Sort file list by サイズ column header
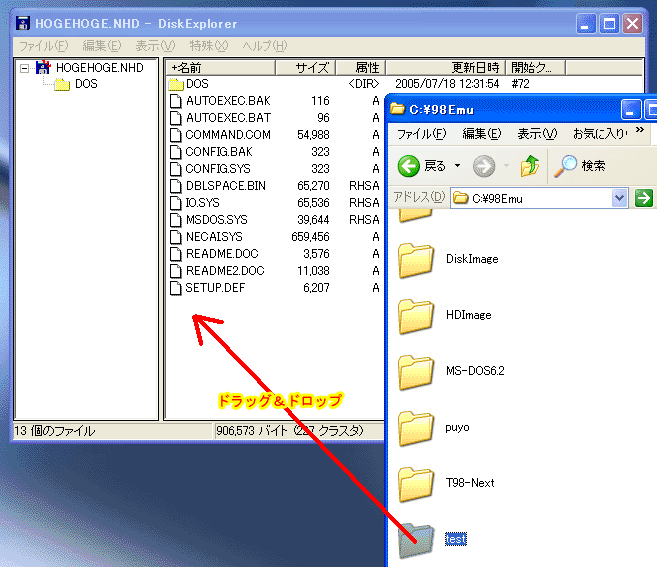This screenshot has height=567, width=657. click(305, 67)
